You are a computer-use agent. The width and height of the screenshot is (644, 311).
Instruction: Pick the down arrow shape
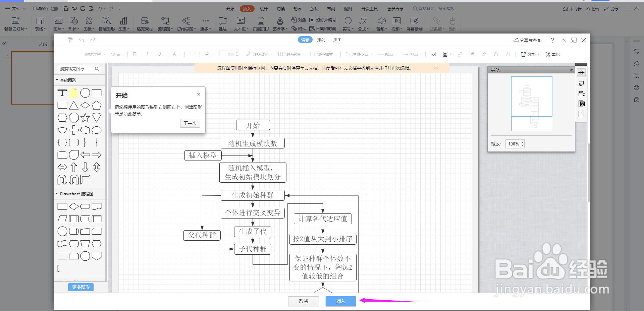click(85, 167)
